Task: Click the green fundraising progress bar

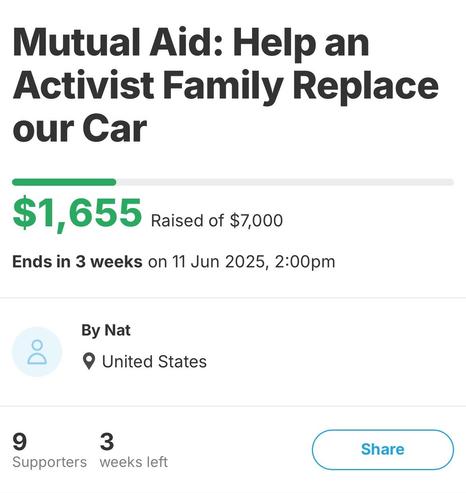Action: click(64, 182)
